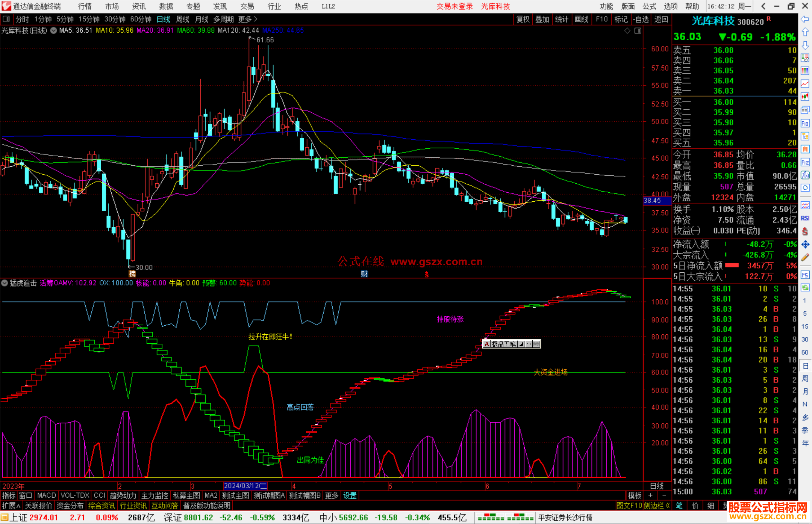Click the RSI indicator sidebar icon

click(805, 218)
